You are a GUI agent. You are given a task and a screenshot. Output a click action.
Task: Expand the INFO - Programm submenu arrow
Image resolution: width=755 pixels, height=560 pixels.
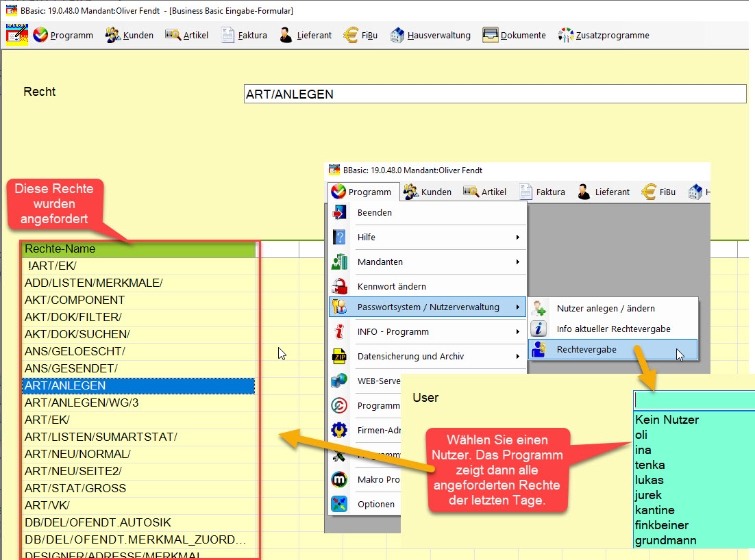518,331
